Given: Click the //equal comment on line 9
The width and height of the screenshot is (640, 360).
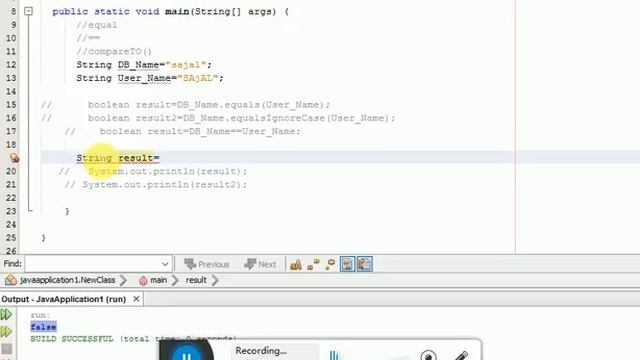Looking at the screenshot, I should click(97, 25).
